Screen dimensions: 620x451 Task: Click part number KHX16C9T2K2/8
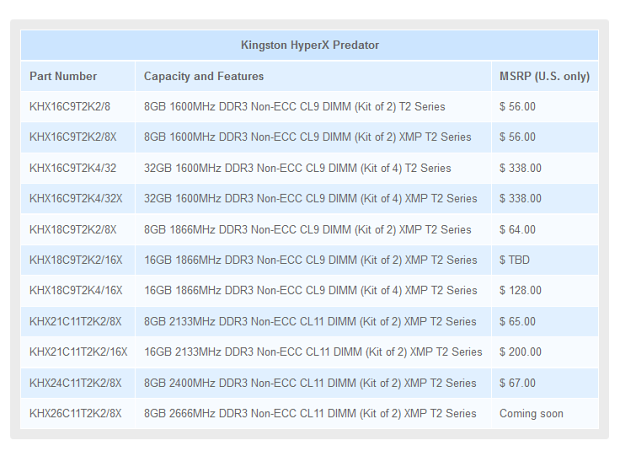(70, 106)
